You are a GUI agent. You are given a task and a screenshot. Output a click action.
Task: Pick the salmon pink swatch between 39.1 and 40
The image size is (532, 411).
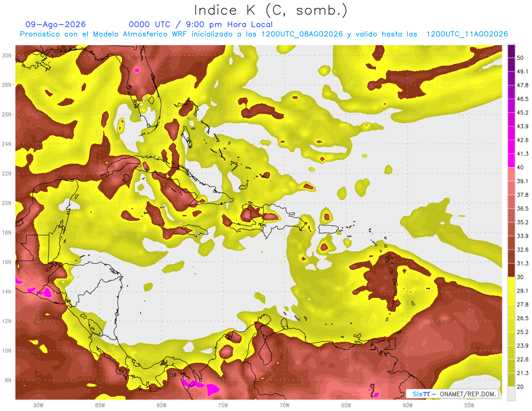pos(511,174)
